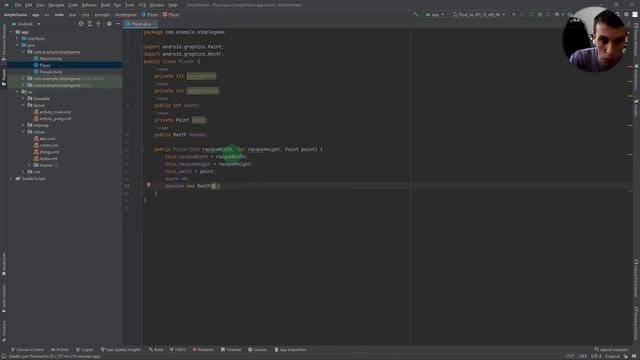The height and width of the screenshot is (360, 640).
Task: Collapse the values folder
Action: click(23, 132)
